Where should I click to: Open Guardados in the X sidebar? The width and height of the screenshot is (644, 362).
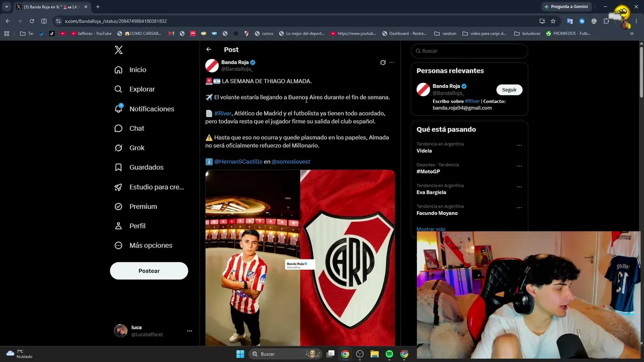[139, 167]
